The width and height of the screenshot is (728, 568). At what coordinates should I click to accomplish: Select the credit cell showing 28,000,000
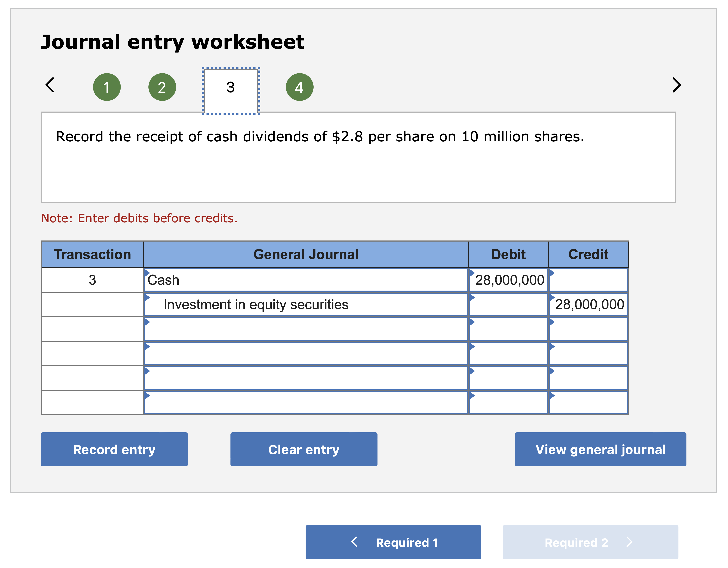click(588, 304)
